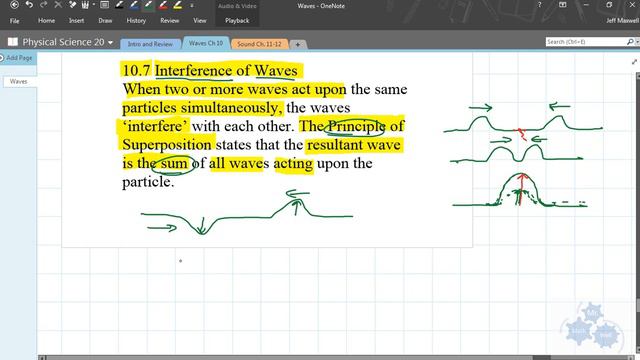Switch to the Waves Ch 10 section tab
The height and width of the screenshot is (360, 640).
coord(206,43)
